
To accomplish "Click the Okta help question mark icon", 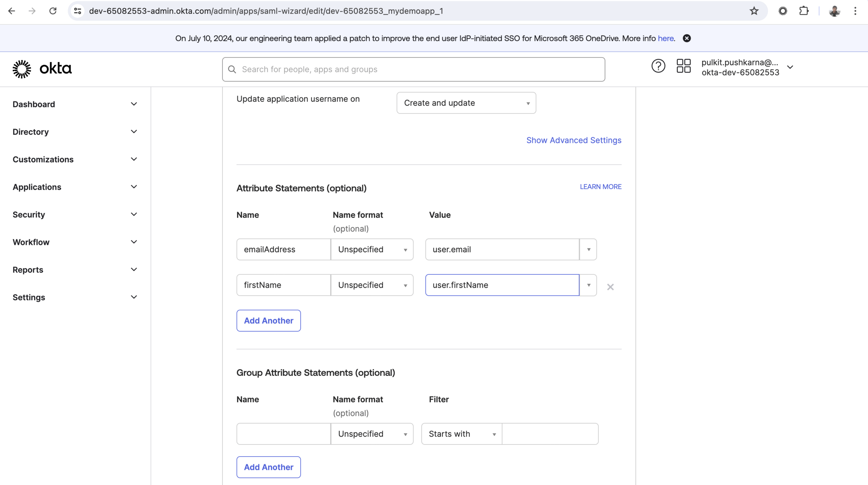I will [x=658, y=66].
